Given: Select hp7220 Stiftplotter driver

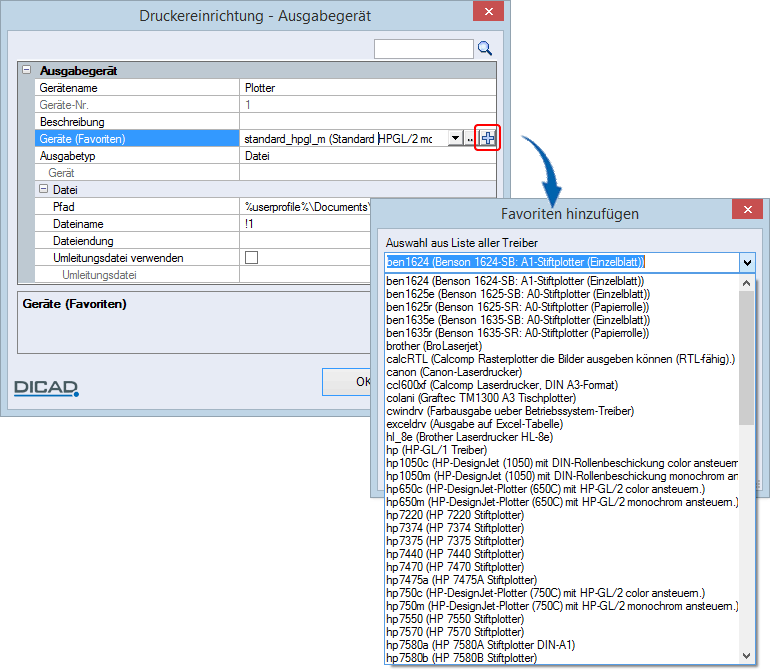Looking at the screenshot, I should pos(562,515).
